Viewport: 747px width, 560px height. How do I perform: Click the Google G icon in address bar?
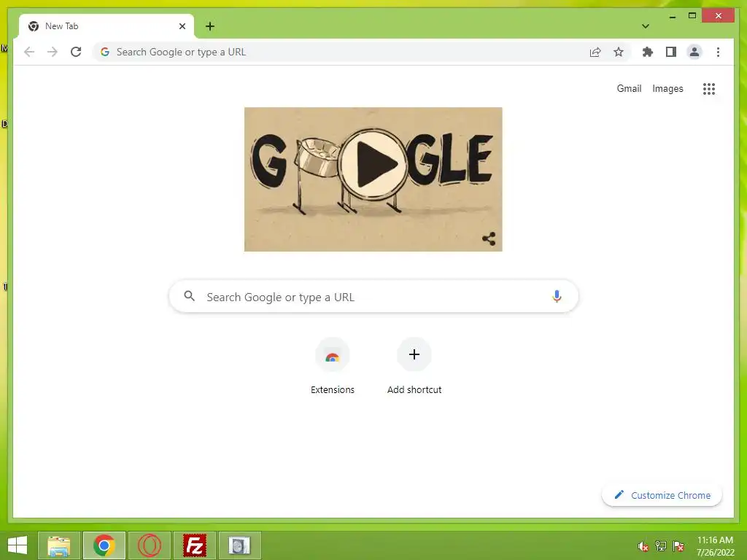(x=105, y=52)
